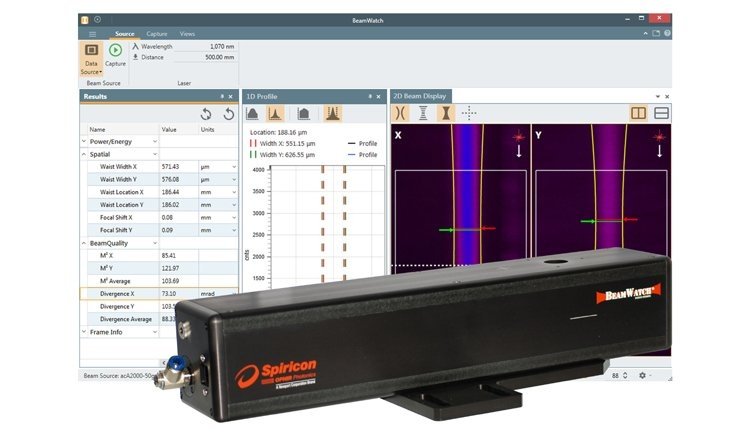This screenshot has width=750, height=436.
Task: Click the Capture button in ribbon
Action: 116,54
